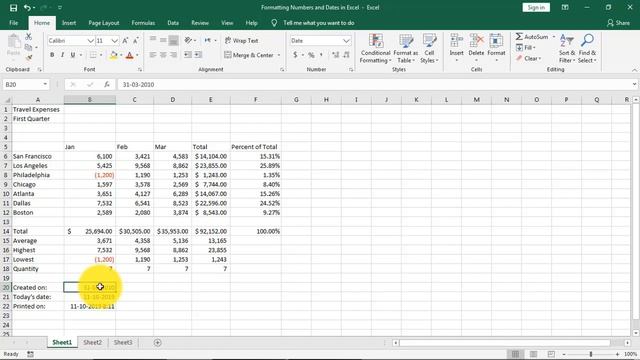Open Sort & Filter menu
640x360 pixels.
tap(567, 49)
